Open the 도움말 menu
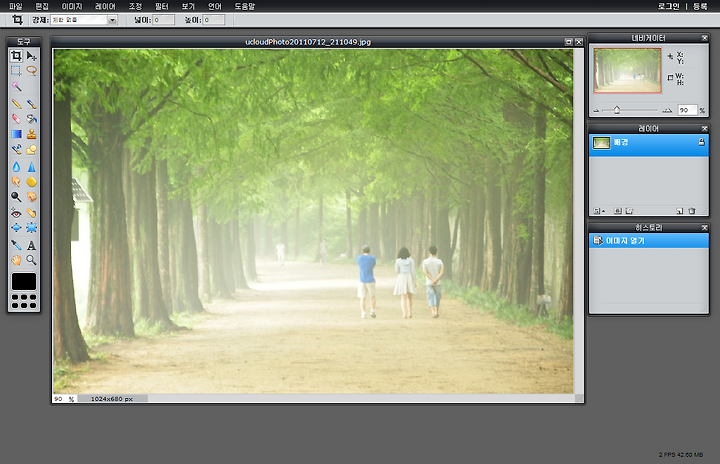The width and height of the screenshot is (720, 464). pyautogui.click(x=245, y=6)
